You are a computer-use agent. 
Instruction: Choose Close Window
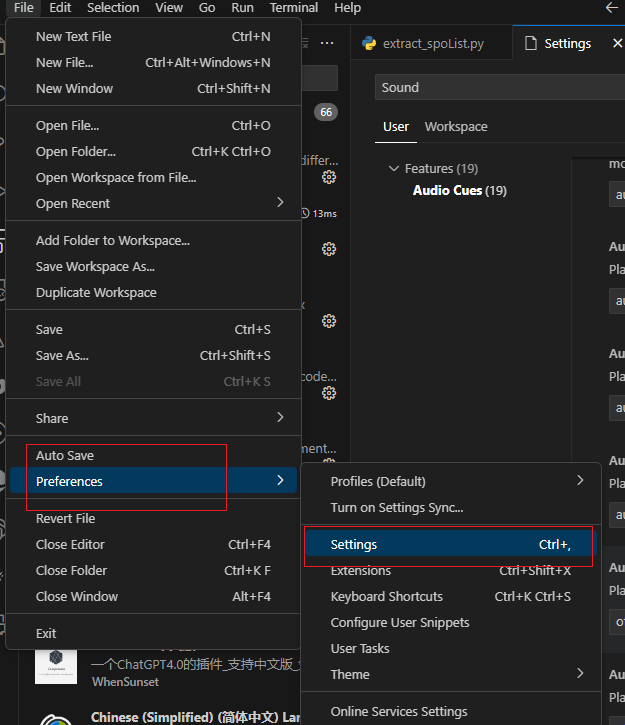(153, 596)
